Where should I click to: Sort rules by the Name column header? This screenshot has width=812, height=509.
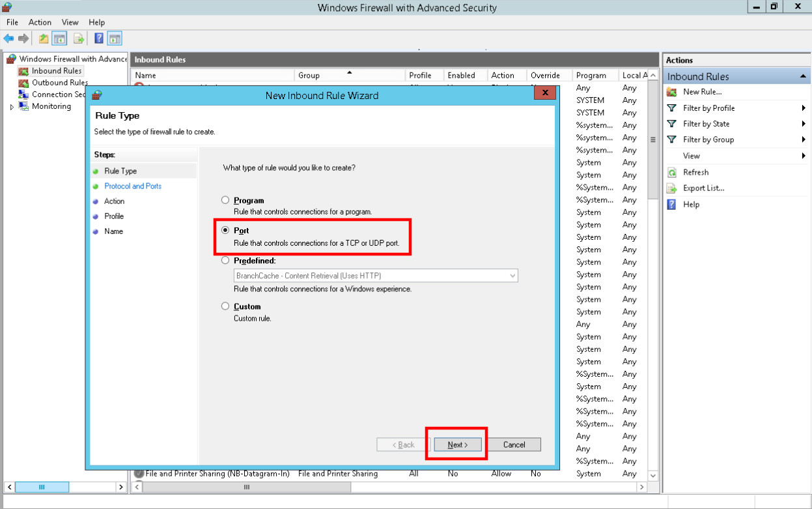coord(212,76)
